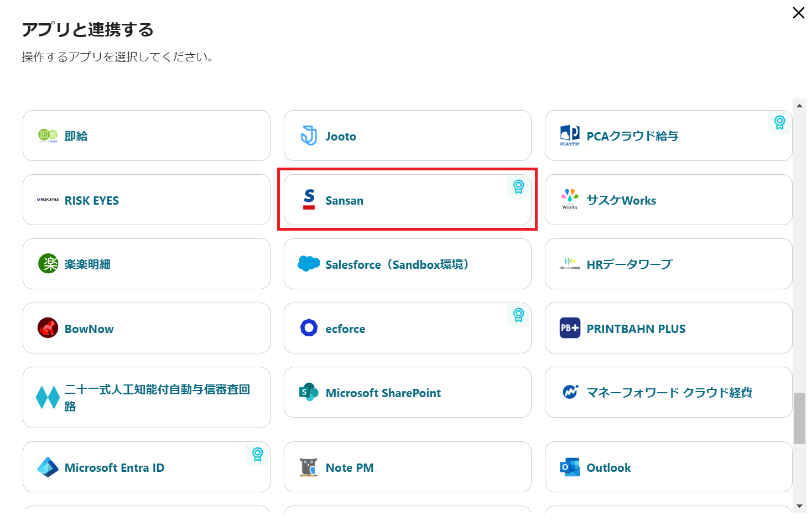
Task: Select 二十一式人工知能付自動与信審査回路 card
Action: (x=146, y=397)
